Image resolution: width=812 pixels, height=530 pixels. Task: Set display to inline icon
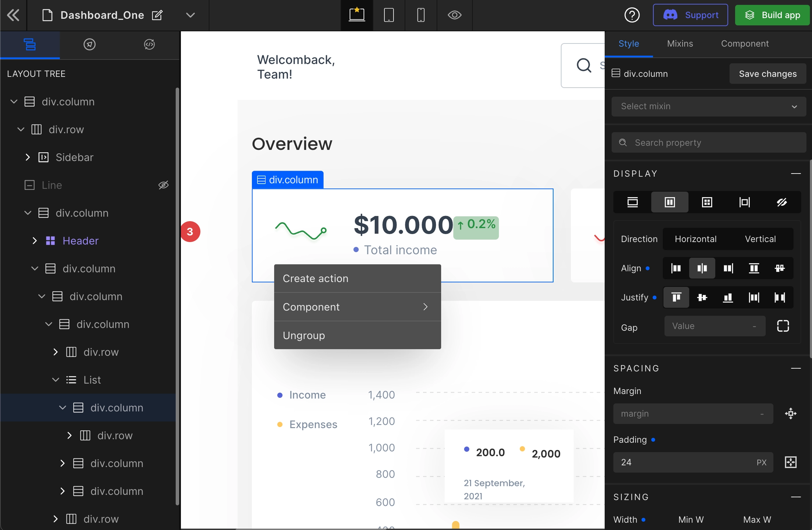coord(745,202)
